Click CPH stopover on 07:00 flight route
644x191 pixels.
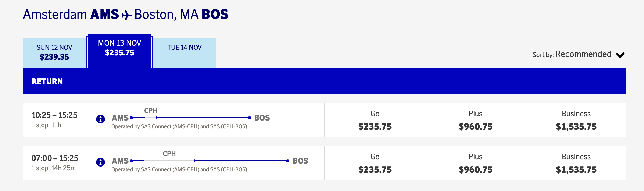[x=169, y=154]
